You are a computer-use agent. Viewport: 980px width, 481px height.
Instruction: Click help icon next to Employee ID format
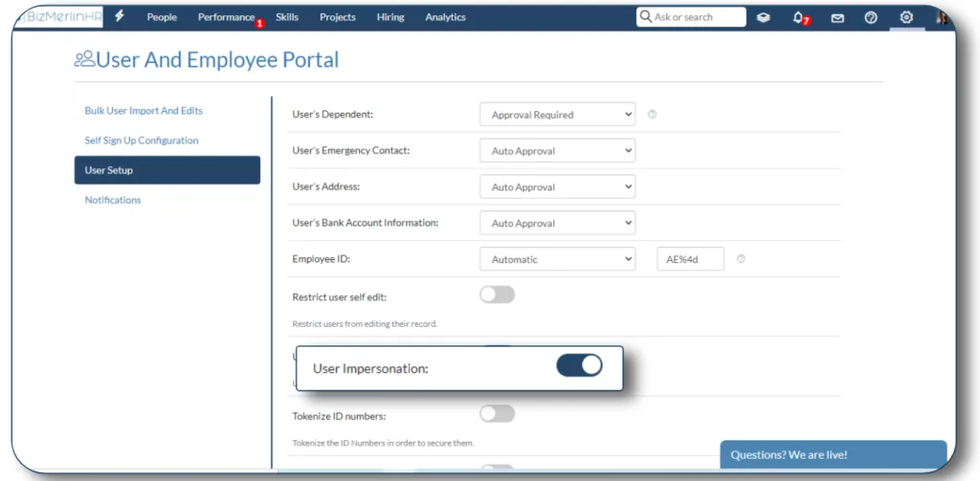click(741, 258)
